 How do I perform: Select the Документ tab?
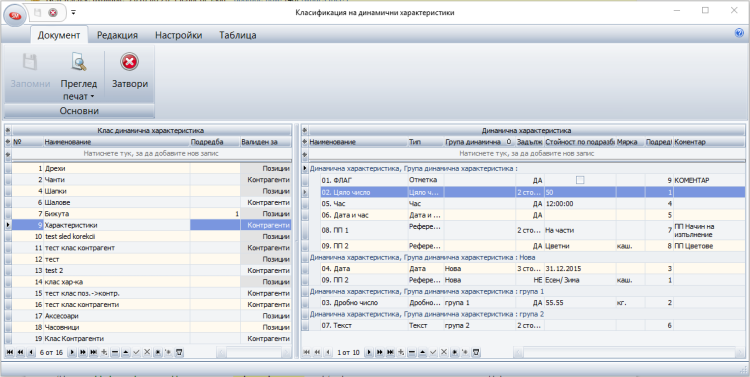coord(59,35)
